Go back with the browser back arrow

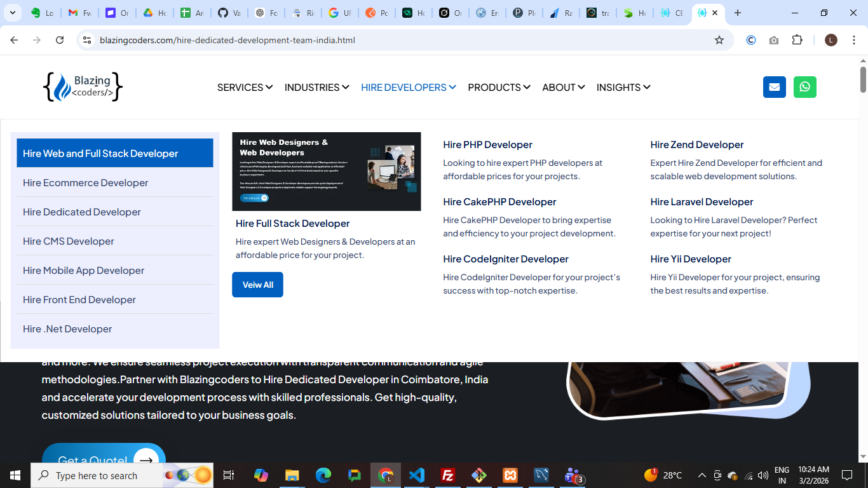[14, 40]
